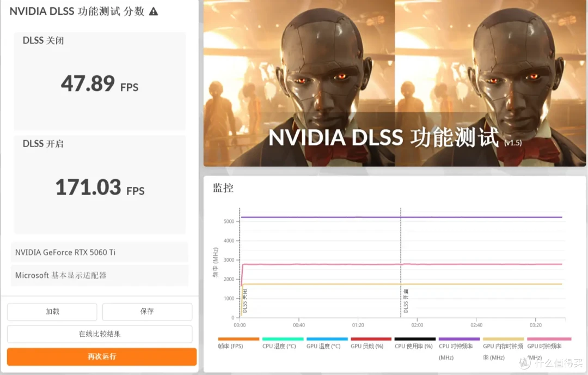Click the DLSS 开启 card label
The image size is (588, 375).
(x=43, y=144)
